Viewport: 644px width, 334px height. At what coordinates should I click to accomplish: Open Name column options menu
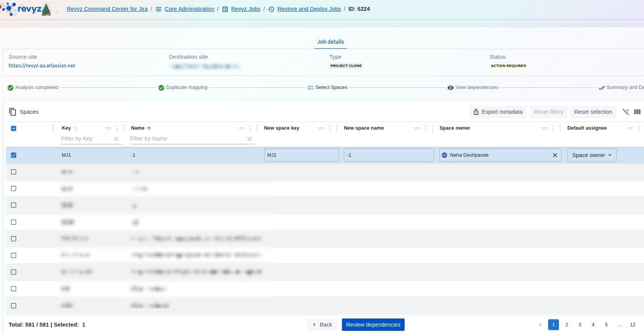[250, 128]
